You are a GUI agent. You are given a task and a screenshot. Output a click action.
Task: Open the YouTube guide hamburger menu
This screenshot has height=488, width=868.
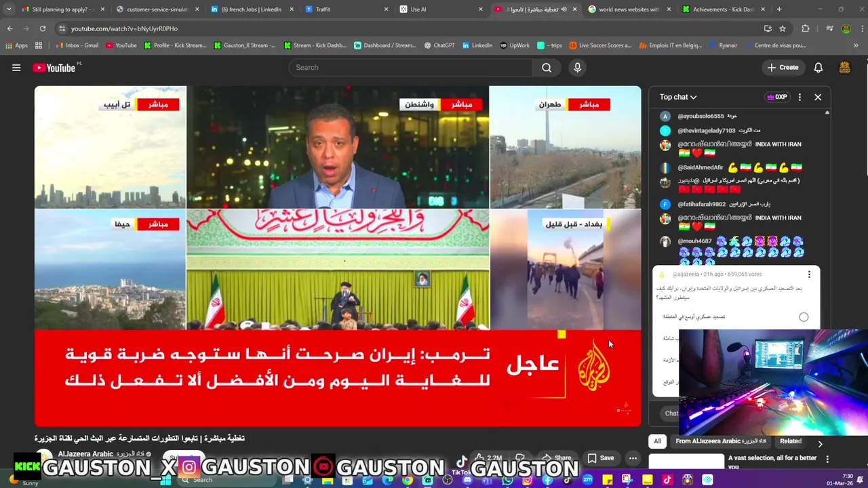[16, 68]
